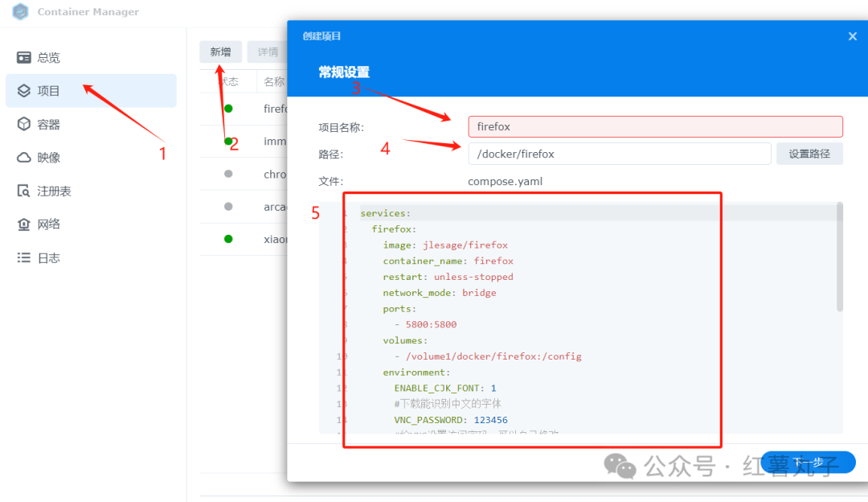Click the 名称 column header
Viewport: 868px width, 502px height.
pos(274,82)
